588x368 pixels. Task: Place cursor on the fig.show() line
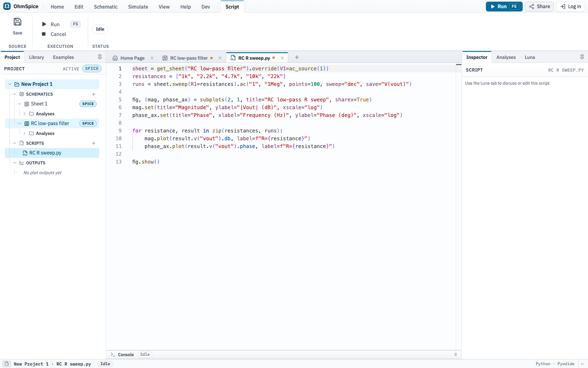point(146,162)
